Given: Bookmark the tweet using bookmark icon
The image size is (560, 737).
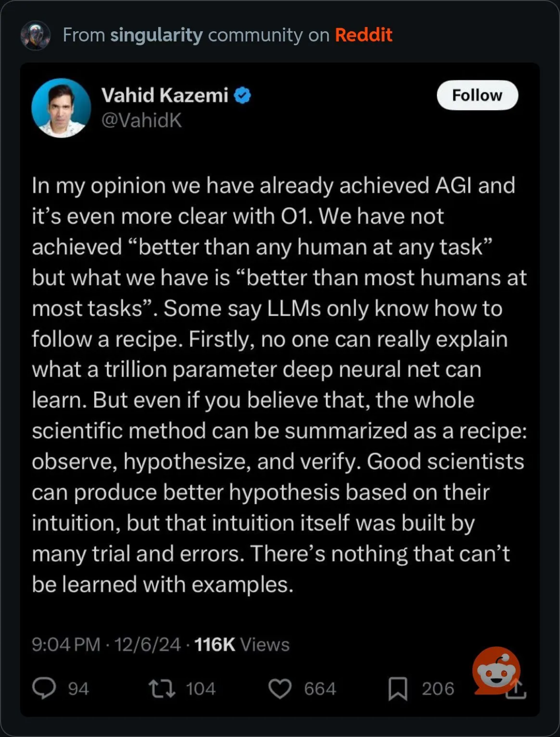Looking at the screenshot, I should (x=398, y=689).
